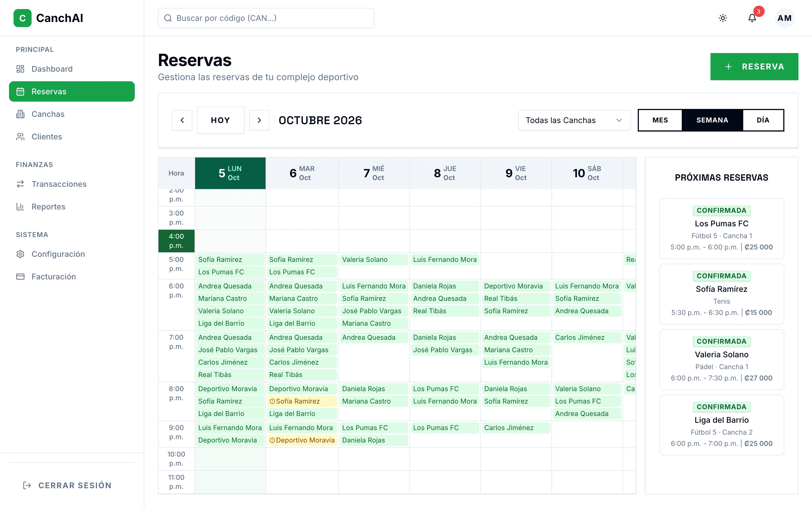
Task: Open Reportes using its chart icon
Action: pos(21,207)
